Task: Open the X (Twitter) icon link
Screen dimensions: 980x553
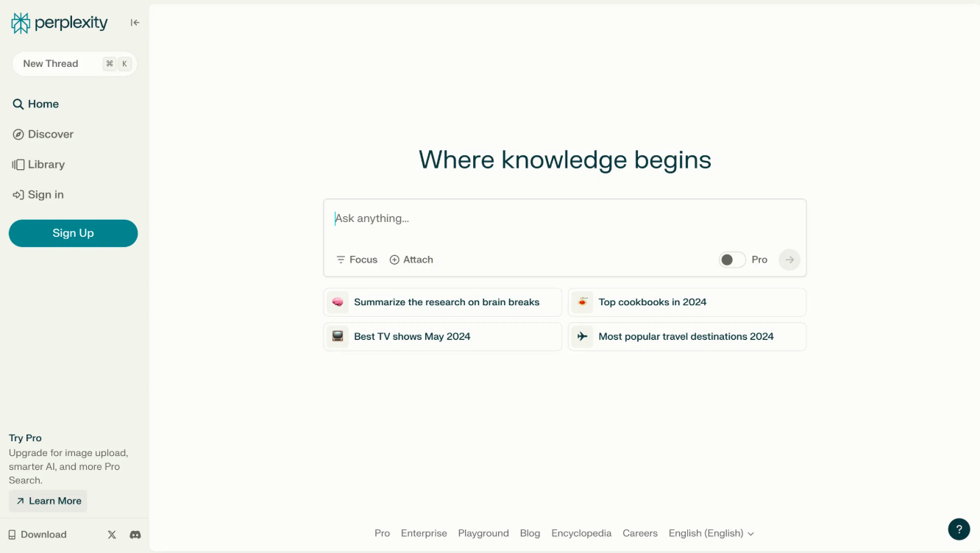Action: point(112,535)
